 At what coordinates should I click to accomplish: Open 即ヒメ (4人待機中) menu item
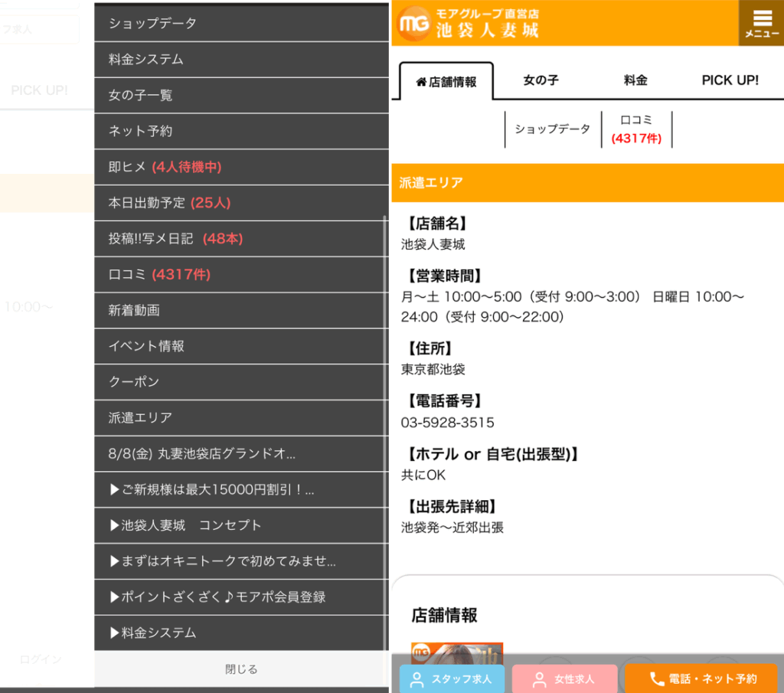coord(241,167)
